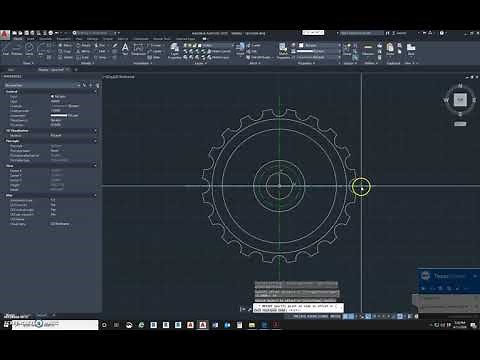Open the lineweight dropdown in Properties panel
Viewport: 480px width, 360px height.
coord(319,51)
